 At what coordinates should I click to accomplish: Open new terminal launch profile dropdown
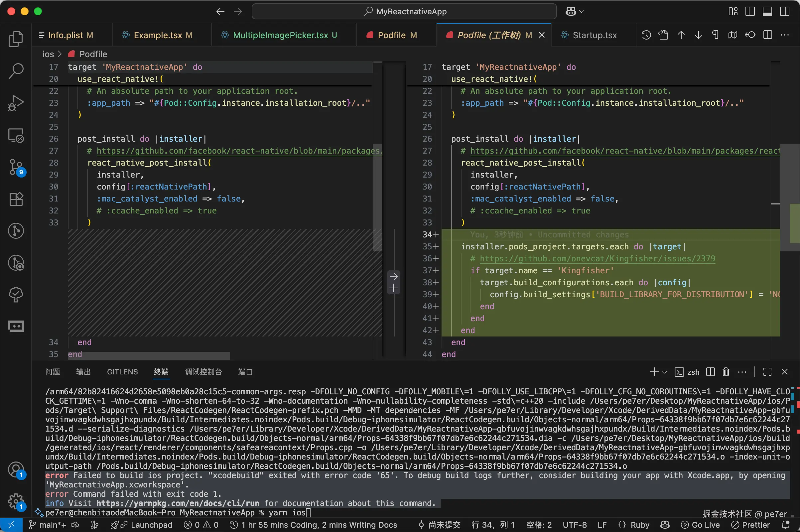pyautogui.click(x=665, y=372)
